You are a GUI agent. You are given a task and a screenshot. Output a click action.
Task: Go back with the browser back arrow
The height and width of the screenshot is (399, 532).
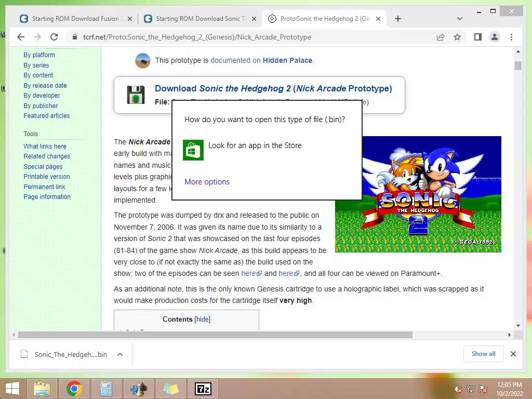21,37
